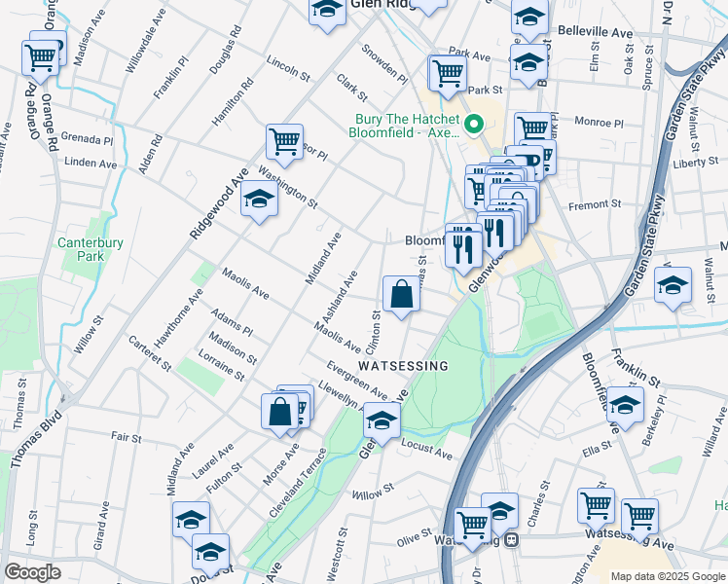Select the school marker near Girard Ave

191,521
